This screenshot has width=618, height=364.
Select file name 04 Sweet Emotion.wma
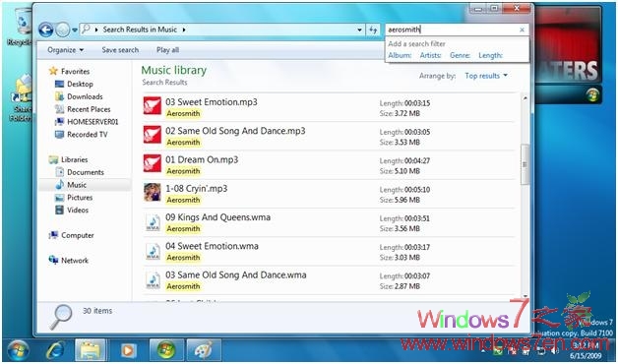(x=212, y=246)
